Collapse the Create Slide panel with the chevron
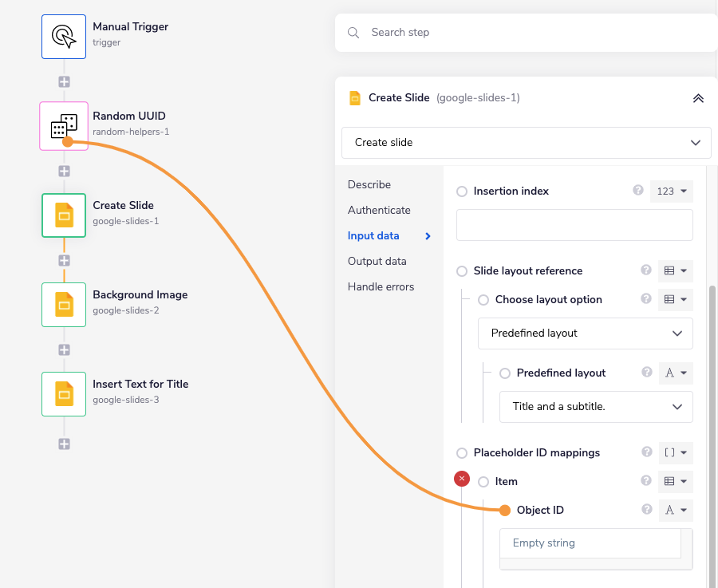 [x=698, y=98]
